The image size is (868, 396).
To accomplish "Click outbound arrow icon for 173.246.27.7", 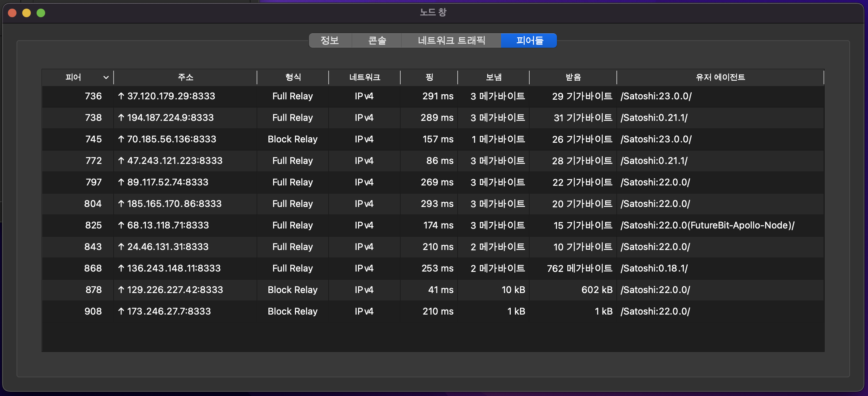I will point(121,311).
